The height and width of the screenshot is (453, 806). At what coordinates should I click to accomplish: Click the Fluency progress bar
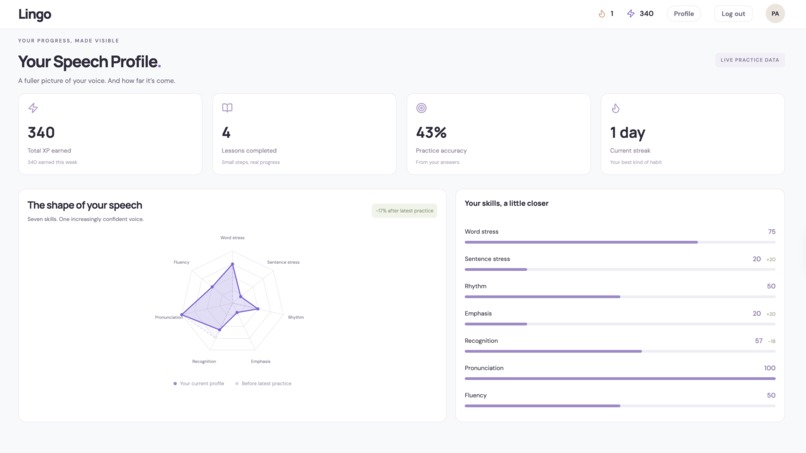620,406
